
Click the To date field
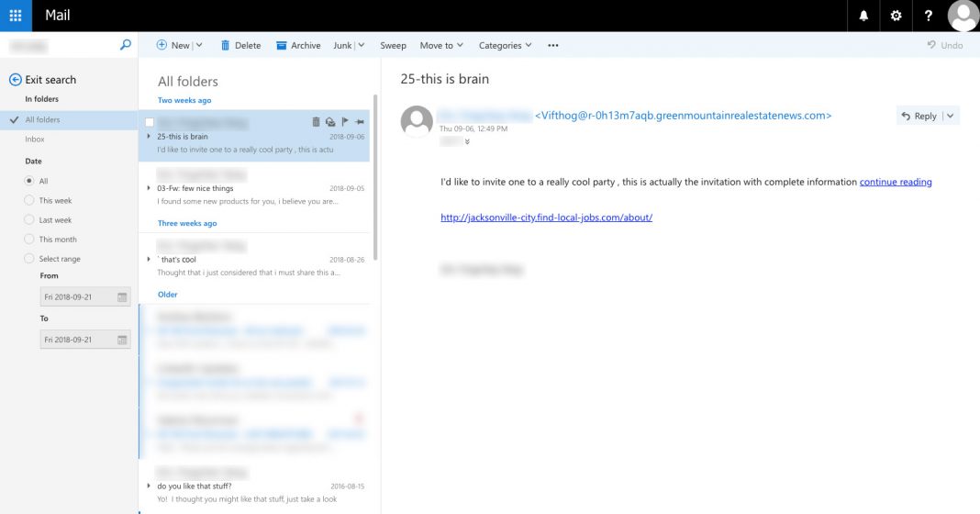[85, 340]
